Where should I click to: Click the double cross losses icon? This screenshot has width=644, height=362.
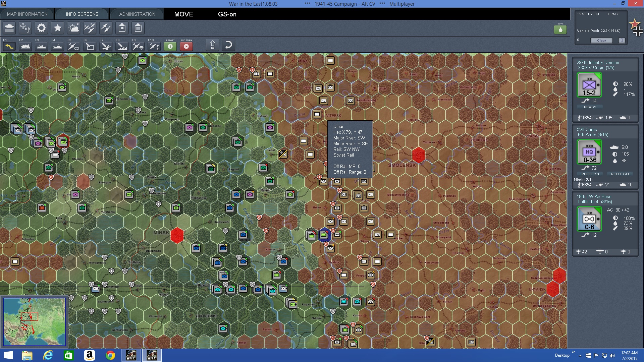tap(25, 28)
